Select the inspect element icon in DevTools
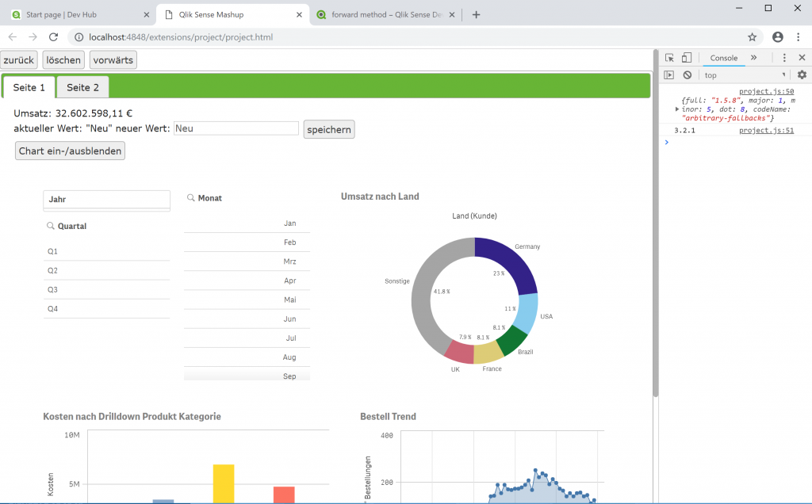The width and height of the screenshot is (812, 504). 668,57
